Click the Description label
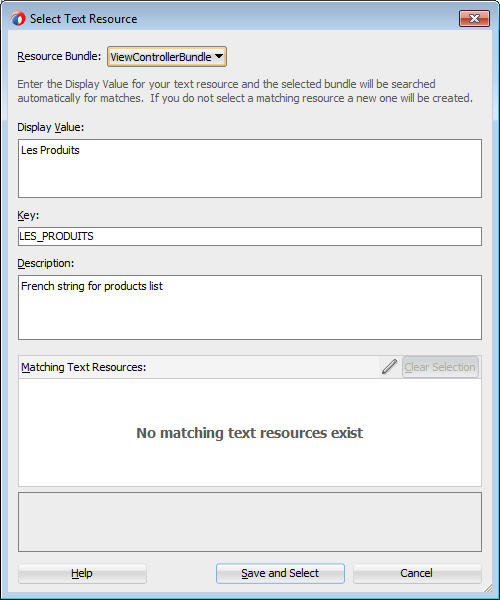This screenshot has width=500, height=600. tap(46, 263)
